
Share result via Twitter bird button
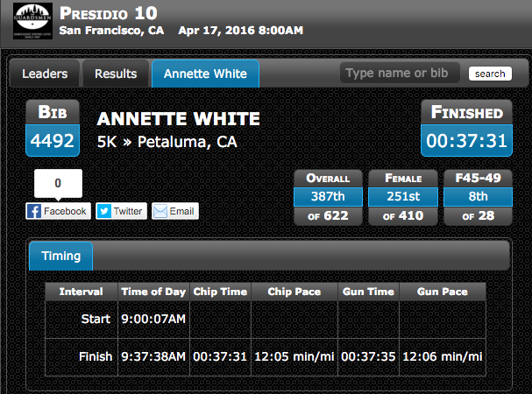(x=122, y=211)
